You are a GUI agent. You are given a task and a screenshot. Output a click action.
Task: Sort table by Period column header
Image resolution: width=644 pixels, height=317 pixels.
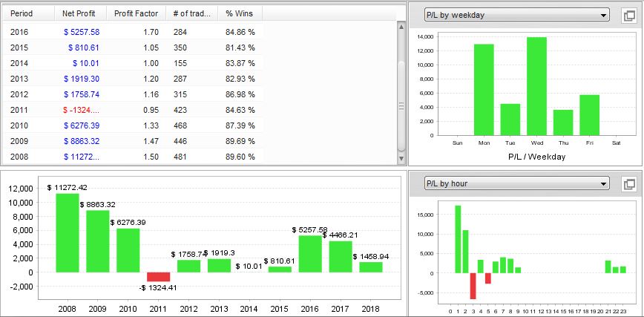pos(28,13)
